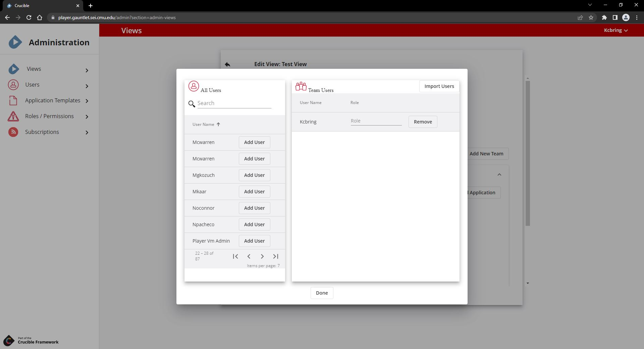644x349 pixels.
Task: Click the Role field for Kcbring
Action: coord(376,121)
